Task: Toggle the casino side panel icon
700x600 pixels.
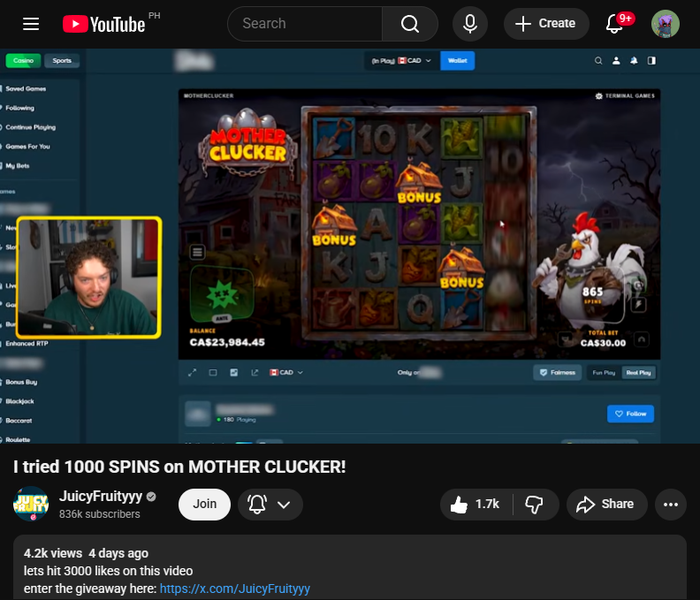Action: pyautogui.click(x=651, y=61)
